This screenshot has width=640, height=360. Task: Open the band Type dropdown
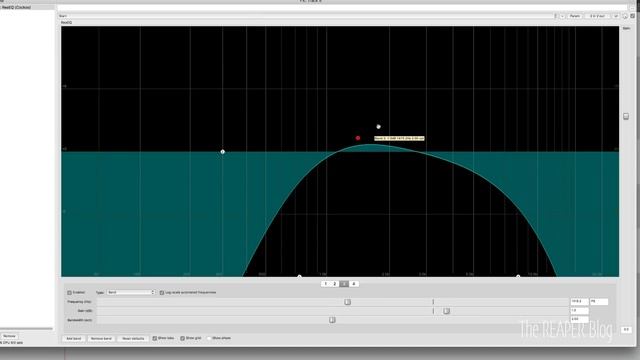click(x=131, y=292)
